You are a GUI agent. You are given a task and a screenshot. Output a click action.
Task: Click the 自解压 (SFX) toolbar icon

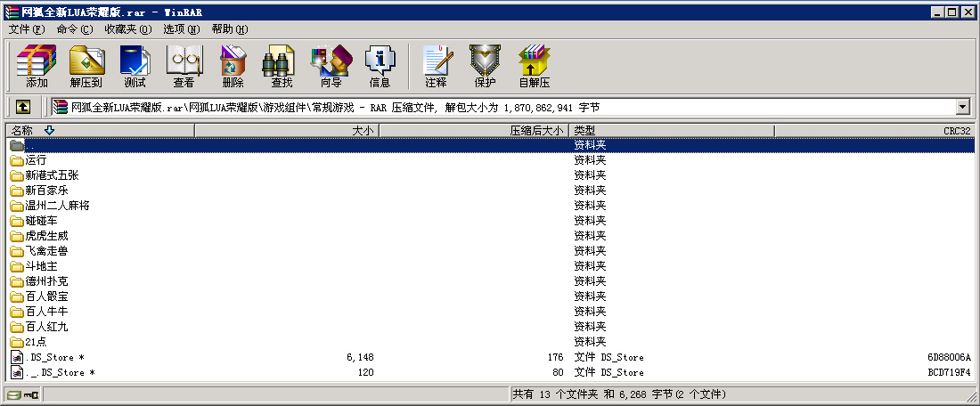click(534, 67)
